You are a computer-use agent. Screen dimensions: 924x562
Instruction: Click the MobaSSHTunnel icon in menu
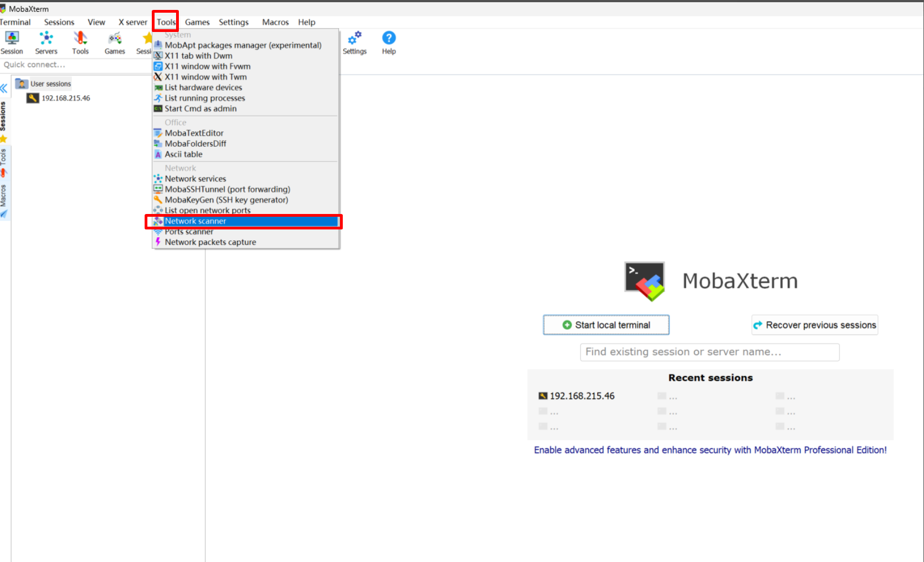(158, 189)
